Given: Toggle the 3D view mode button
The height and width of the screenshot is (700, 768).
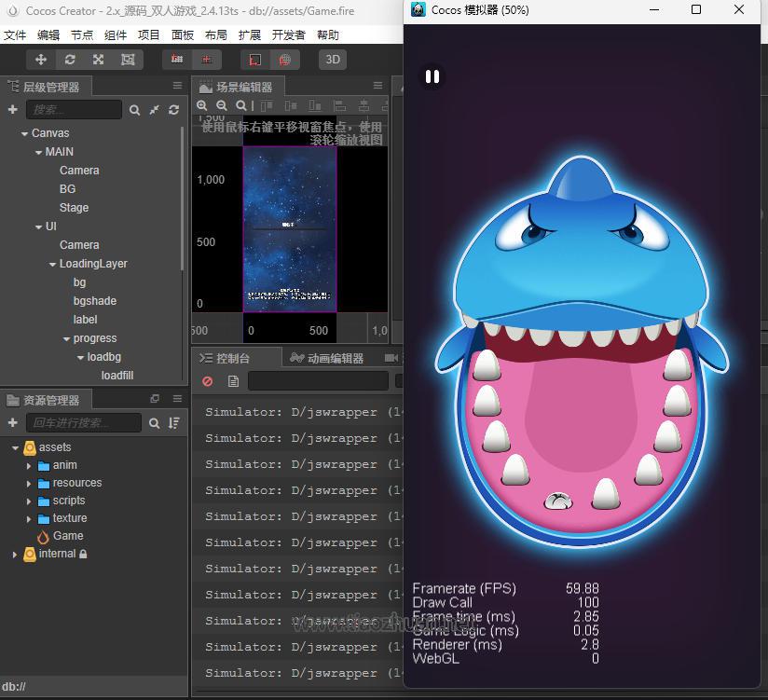Looking at the screenshot, I should tap(332, 60).
